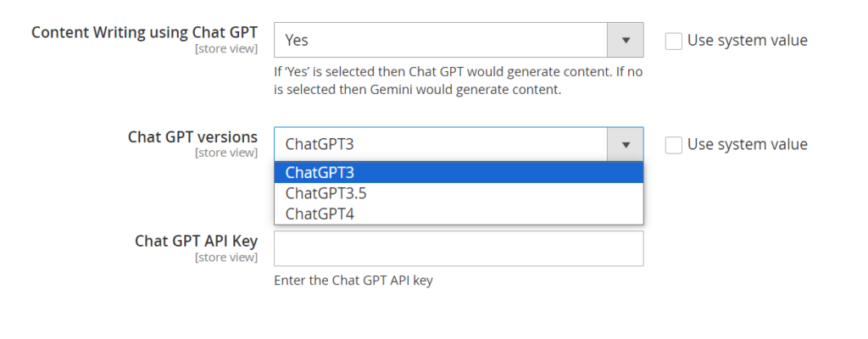Click 'Use system value' label beside Content Writing
The height and width of the screenshot is (339, 868).
pos(747,41)
